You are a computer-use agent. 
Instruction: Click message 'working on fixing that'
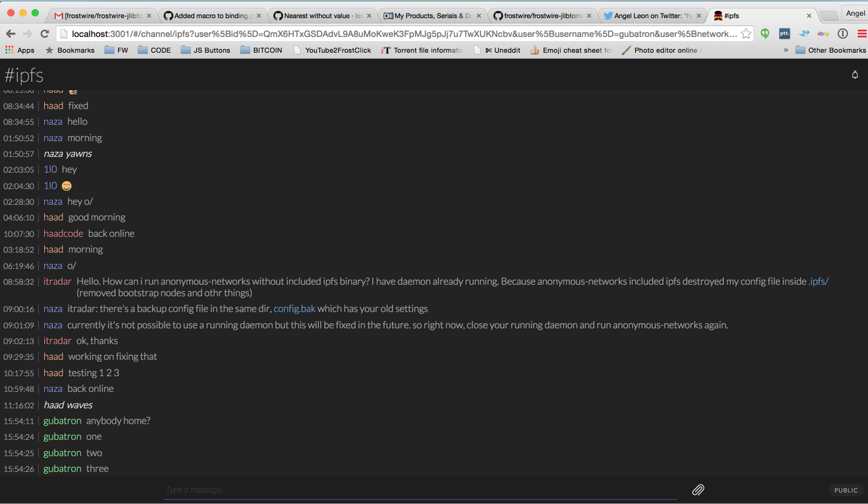[112, 356]
